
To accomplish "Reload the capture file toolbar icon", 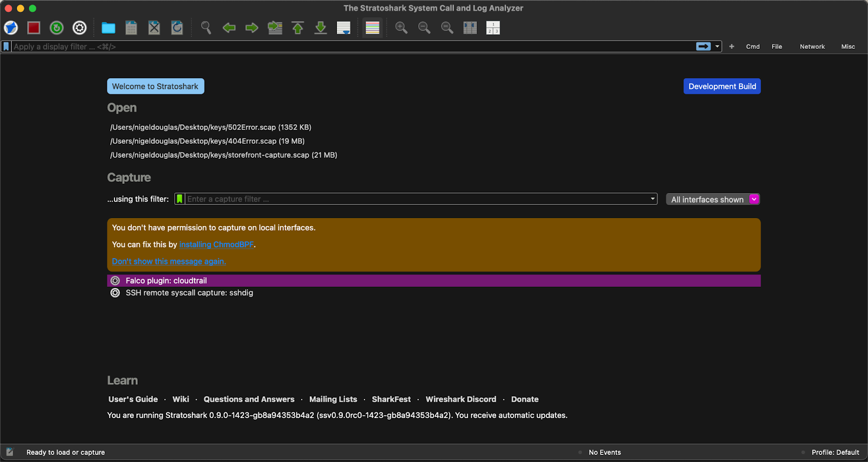I will (x=177, y=28).
